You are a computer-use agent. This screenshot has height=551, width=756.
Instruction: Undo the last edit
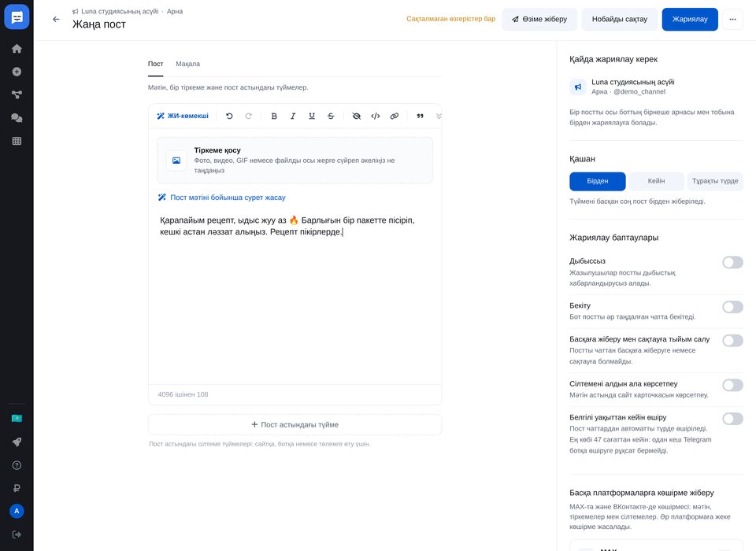(229, 116)
